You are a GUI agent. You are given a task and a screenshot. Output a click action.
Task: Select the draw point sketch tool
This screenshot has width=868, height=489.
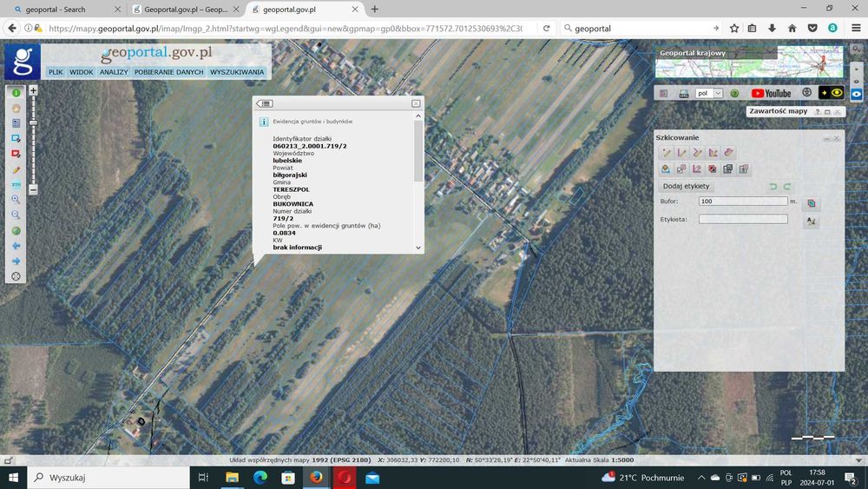(x=666, y=152)
